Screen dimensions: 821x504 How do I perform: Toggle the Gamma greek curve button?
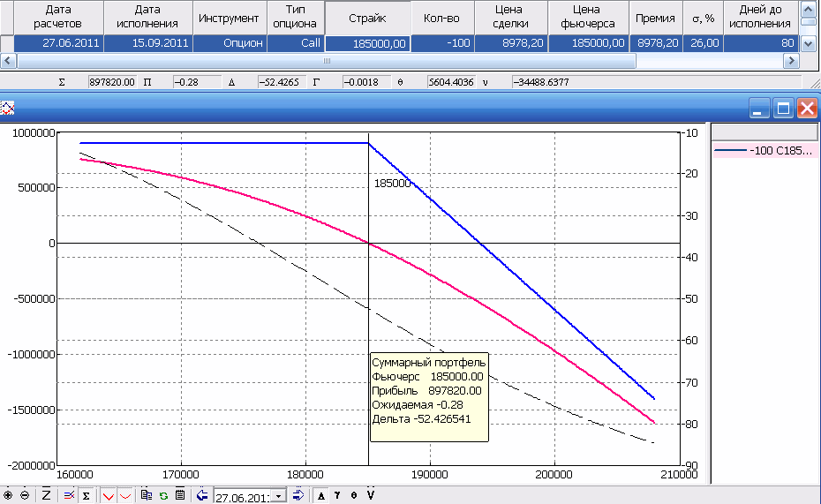click(x=337, y=495)
